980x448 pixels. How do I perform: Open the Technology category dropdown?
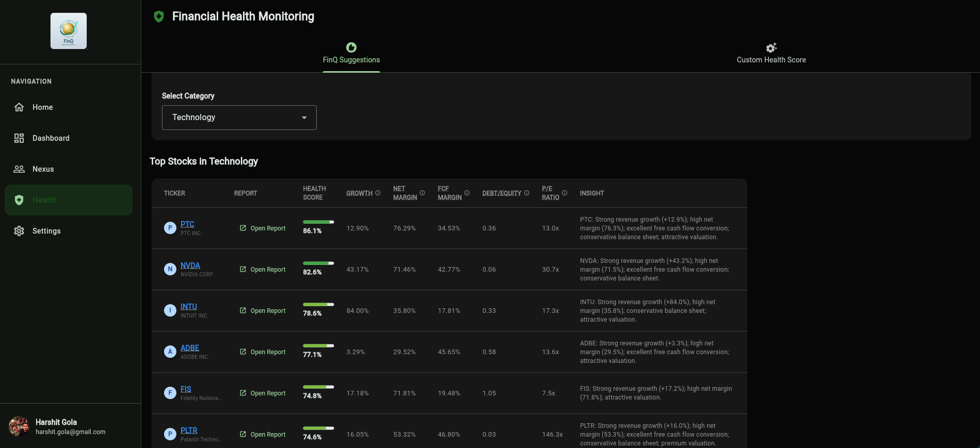coord(239,118)
